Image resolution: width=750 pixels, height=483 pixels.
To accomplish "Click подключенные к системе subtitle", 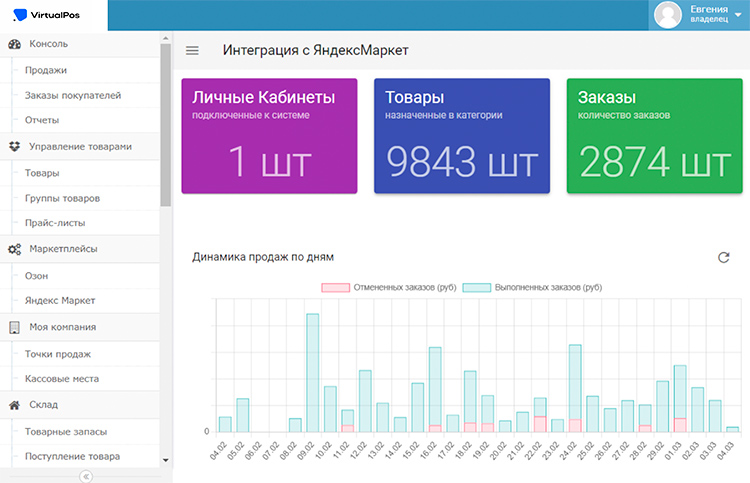I will coord(251,115).
